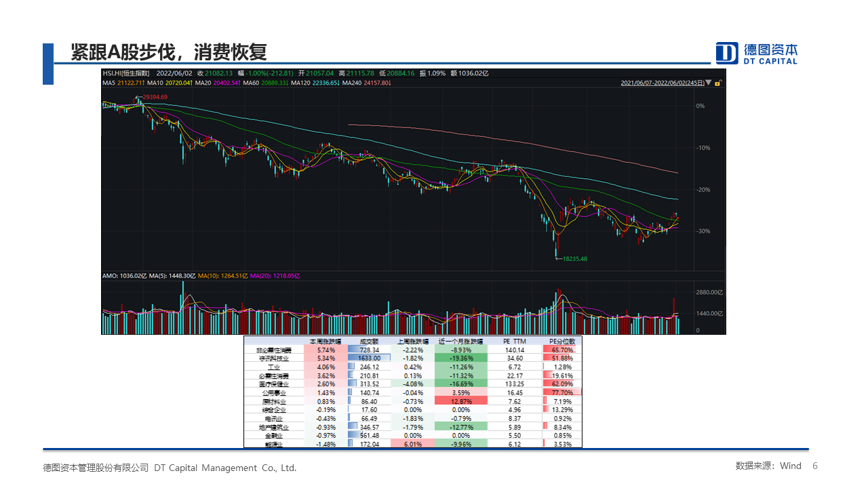Click the page number 6

coord(816,466)
